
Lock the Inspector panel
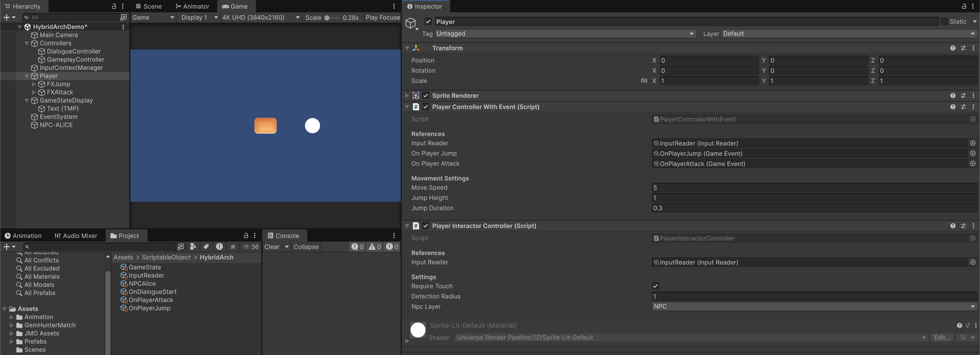click(x=964, y=6)
